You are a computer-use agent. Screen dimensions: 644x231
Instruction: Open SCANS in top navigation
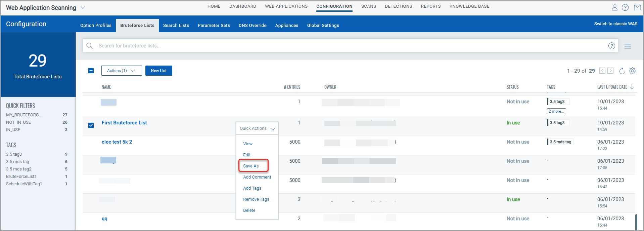(369, 6)
